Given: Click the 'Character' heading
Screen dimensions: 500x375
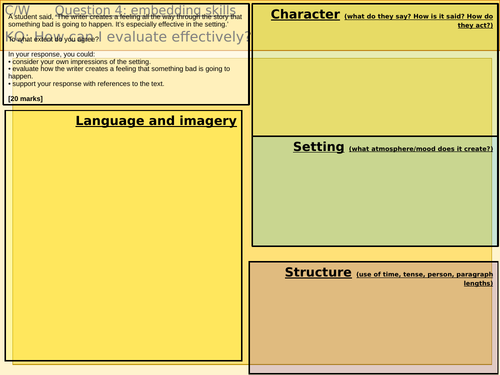Looking at the screenshot, I should click(x=305, y=14).
